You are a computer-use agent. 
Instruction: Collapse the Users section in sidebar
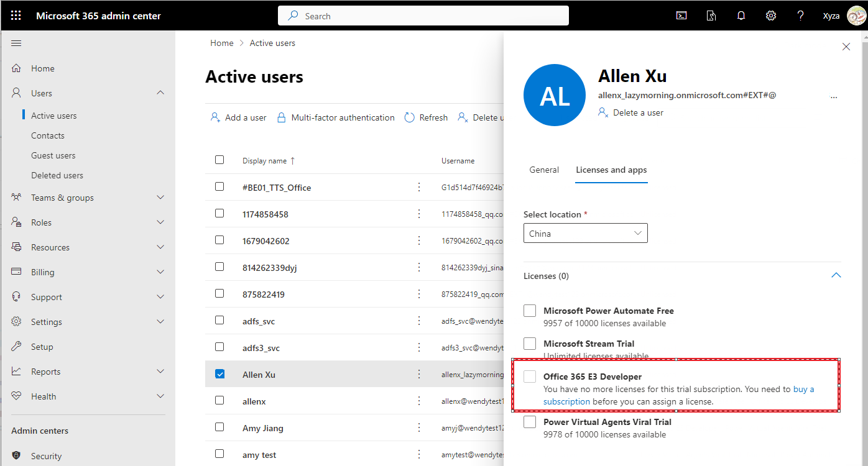160,93
